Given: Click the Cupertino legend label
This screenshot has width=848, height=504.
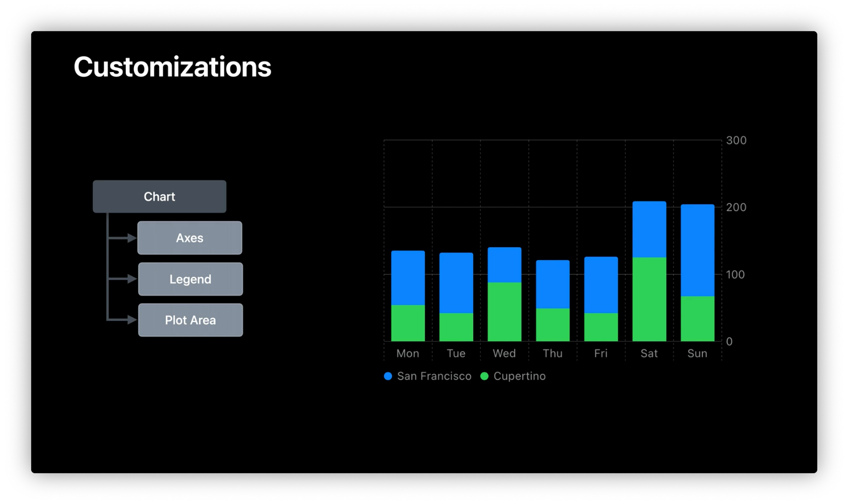Looking at the screenshot, I should click(519, 376).
